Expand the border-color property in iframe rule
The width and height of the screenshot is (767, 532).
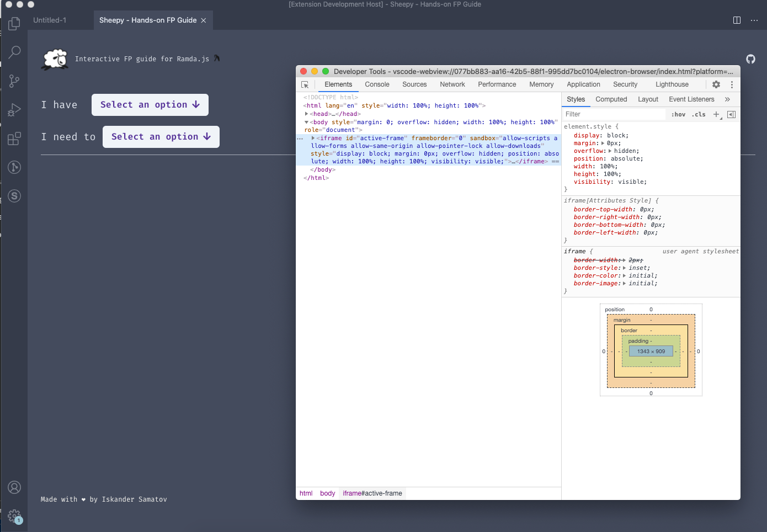point(625,275)
